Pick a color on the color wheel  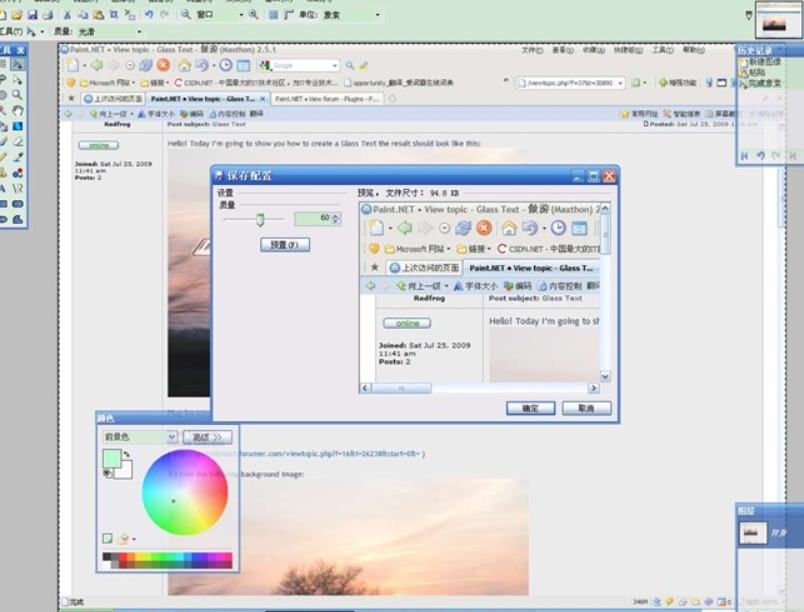185,492
